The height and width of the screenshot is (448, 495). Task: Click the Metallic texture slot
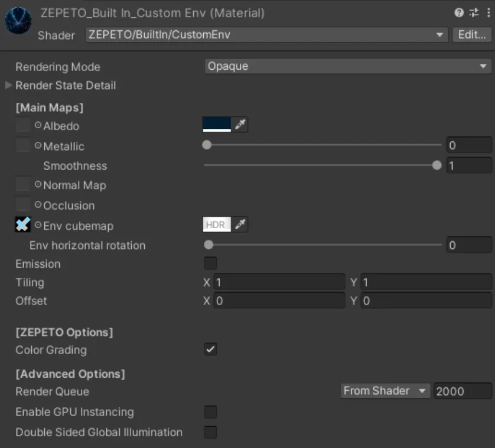click(x=22, y=145)
